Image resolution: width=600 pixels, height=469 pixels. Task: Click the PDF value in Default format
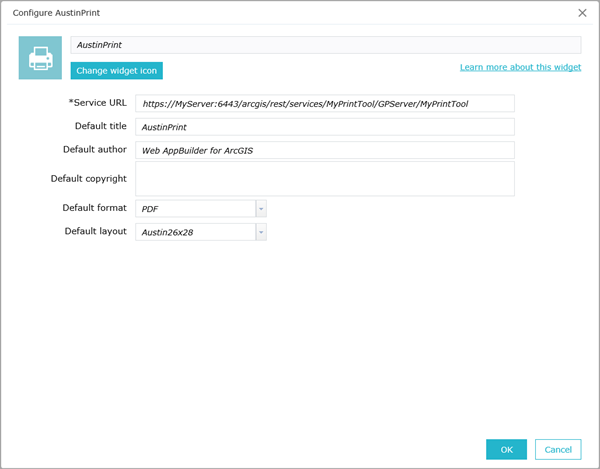195,209
